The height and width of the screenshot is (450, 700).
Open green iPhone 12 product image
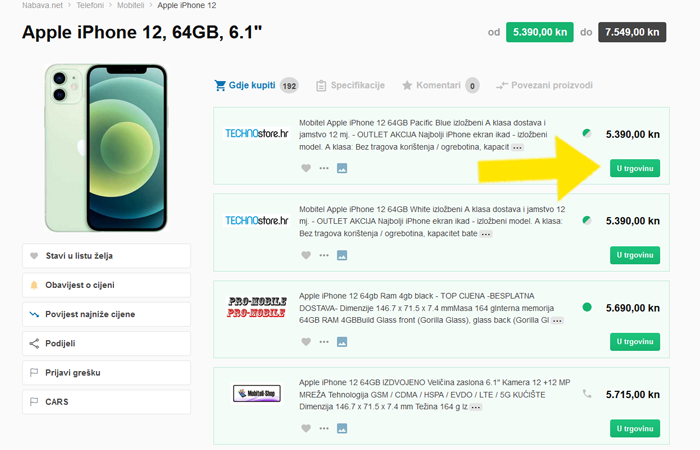pos(106,148)
